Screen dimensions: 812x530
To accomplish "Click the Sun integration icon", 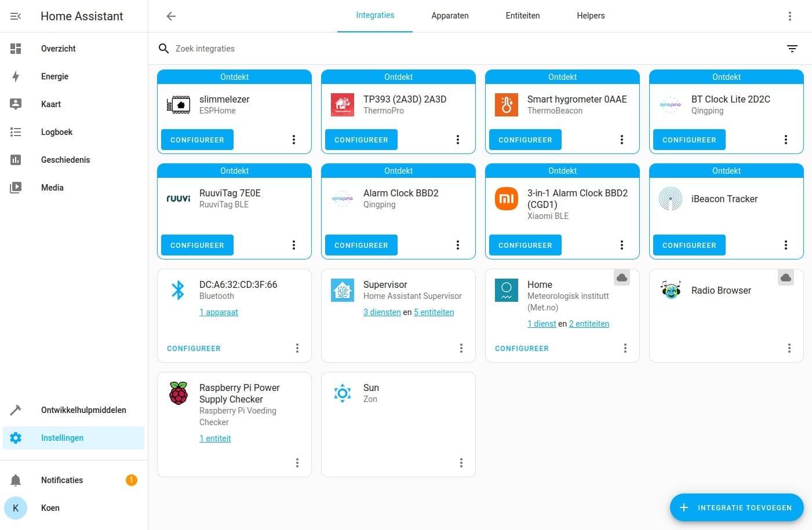I will point(343,393).
